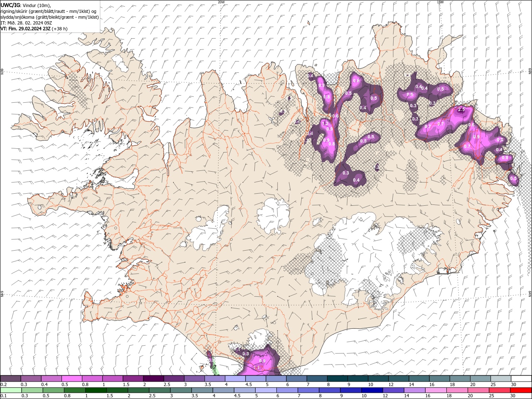The width and height of the screenshot is (532, 399).
Task: Click the '0.2' number label under the upper legend
Action: coord(3,384)
